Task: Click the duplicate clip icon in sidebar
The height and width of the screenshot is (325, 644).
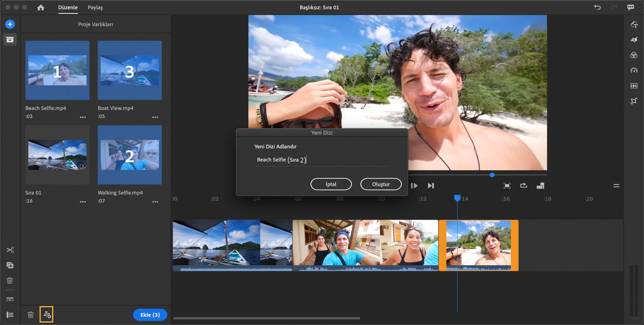Action: click(10, 265)
